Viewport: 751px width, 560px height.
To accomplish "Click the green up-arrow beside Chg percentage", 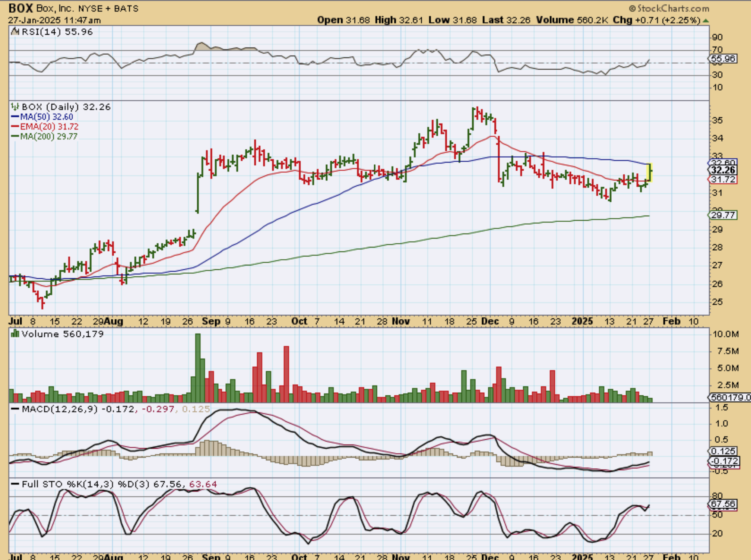I will tap(706, 20).
